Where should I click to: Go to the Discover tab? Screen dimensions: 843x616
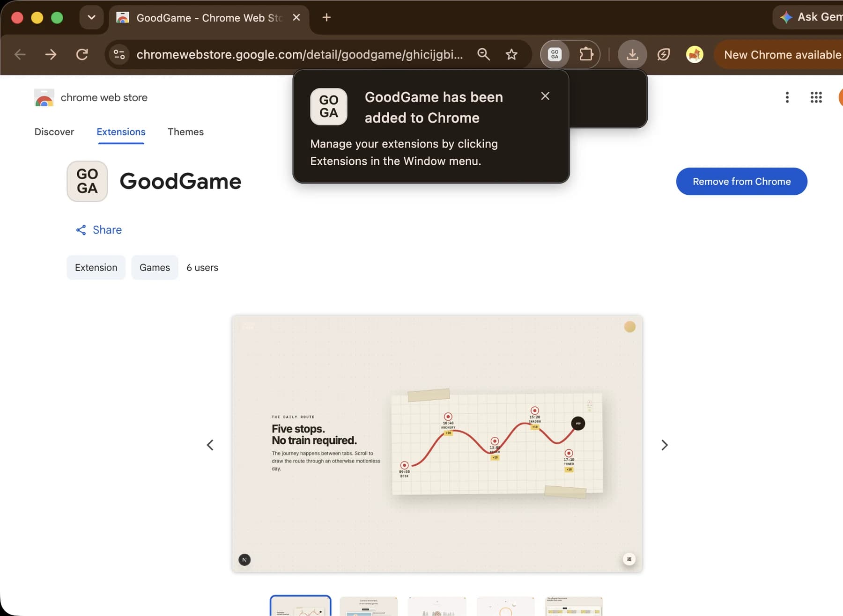54,132
